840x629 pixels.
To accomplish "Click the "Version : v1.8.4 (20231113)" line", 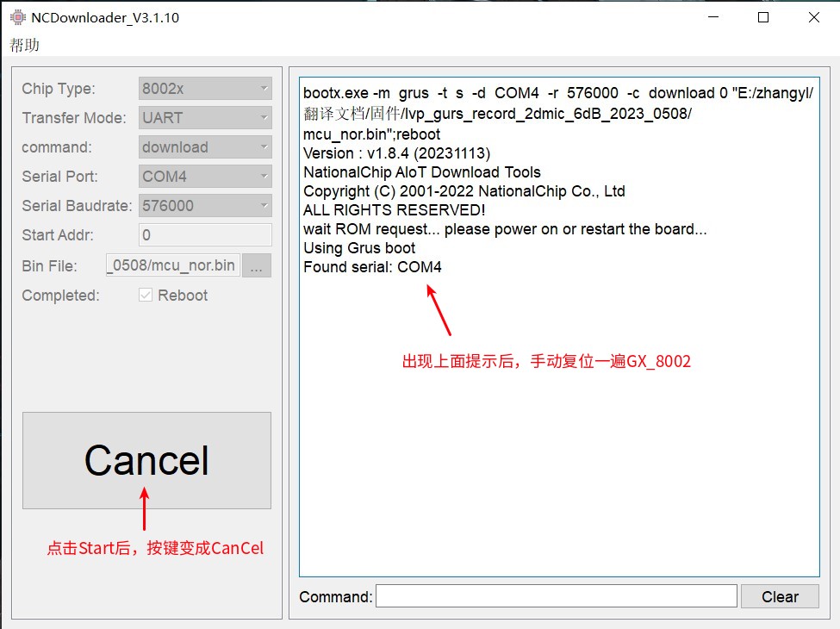I will coord(396,153).
